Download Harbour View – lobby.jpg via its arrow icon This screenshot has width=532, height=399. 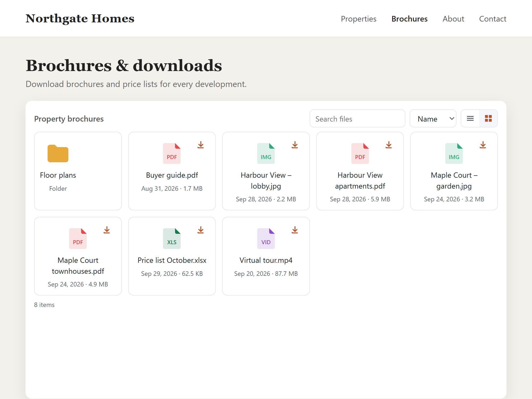295,145
